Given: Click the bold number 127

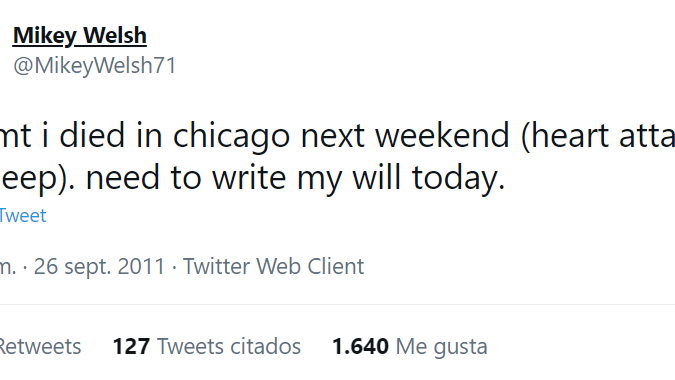Looking at the screenshot, I should [x=131, y=346].
